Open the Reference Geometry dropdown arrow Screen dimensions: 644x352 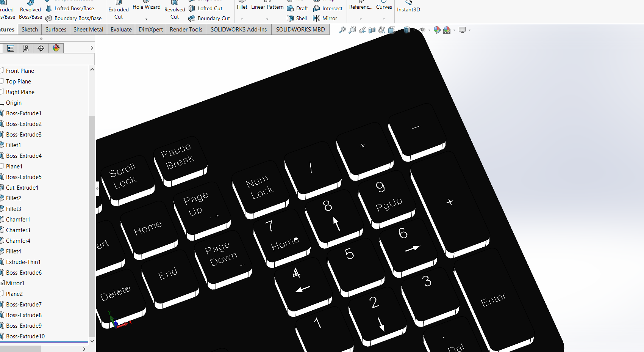(361, 19)
